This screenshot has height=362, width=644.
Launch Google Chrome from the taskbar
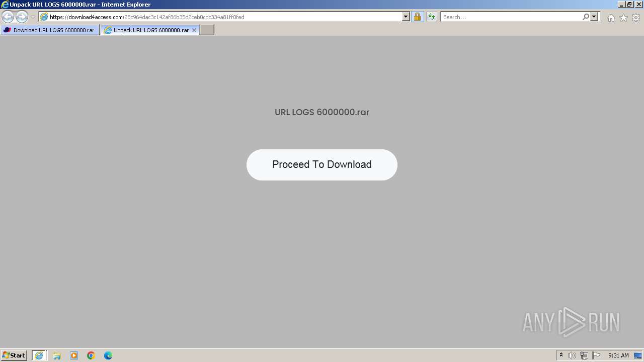click(x=91, y=355)
